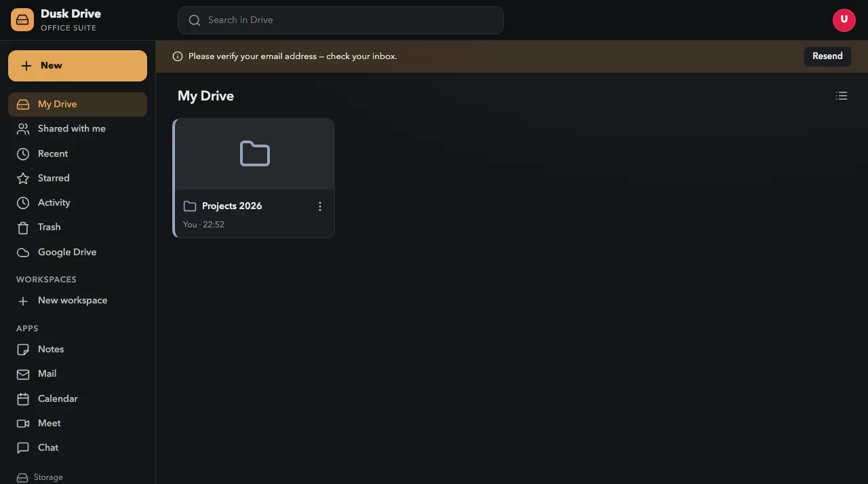View the Activity page
The width and height of the screenshot is (868, 484).
pyautogui.click(x=77, y=203)
